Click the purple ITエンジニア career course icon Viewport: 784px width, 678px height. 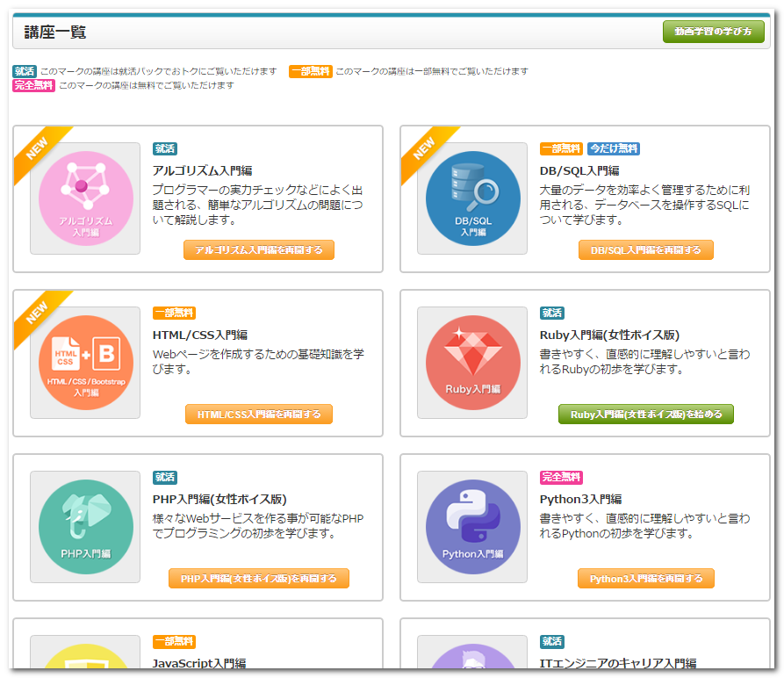(473, 656)
